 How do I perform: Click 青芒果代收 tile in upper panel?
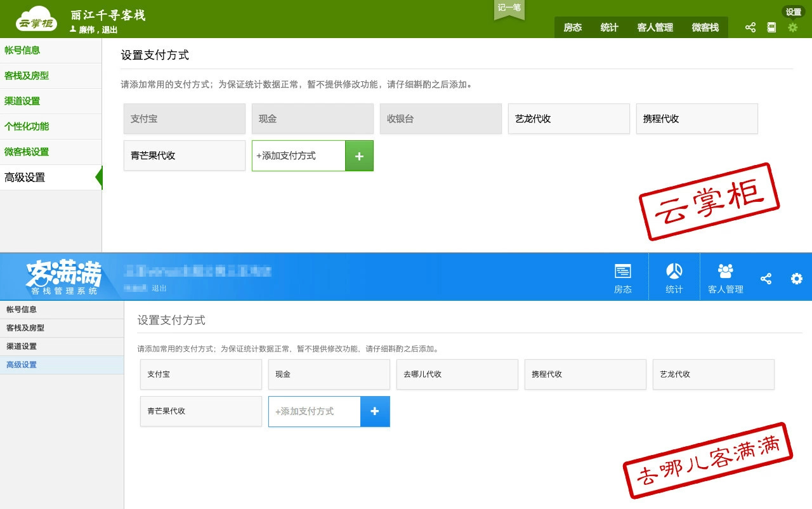[185, 155]
